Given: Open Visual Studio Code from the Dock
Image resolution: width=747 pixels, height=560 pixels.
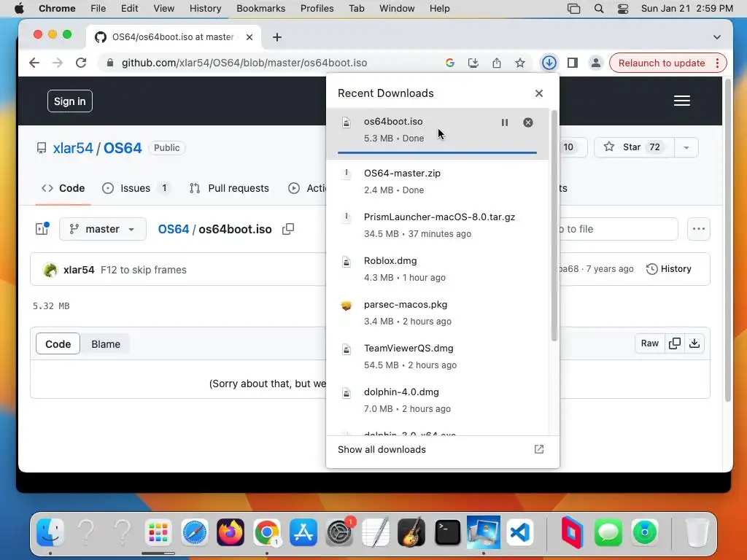Looking at the screenshot, I should [519, 532].
